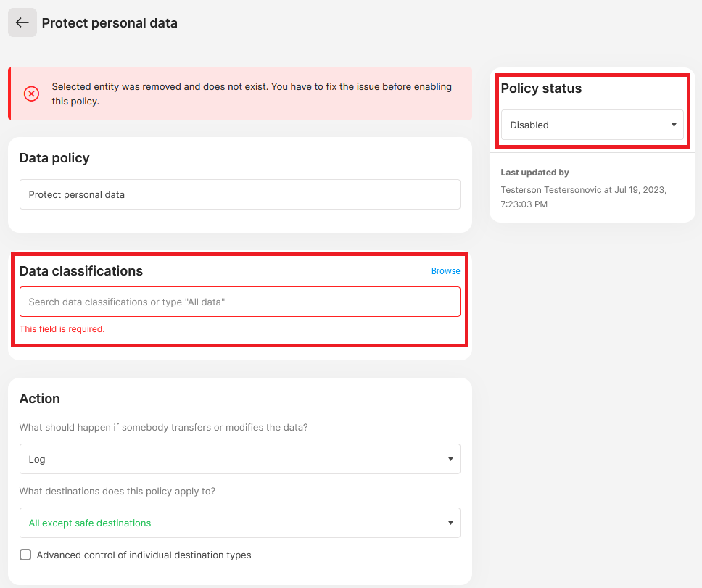Click the Log dropdown caret arrow

450,459
